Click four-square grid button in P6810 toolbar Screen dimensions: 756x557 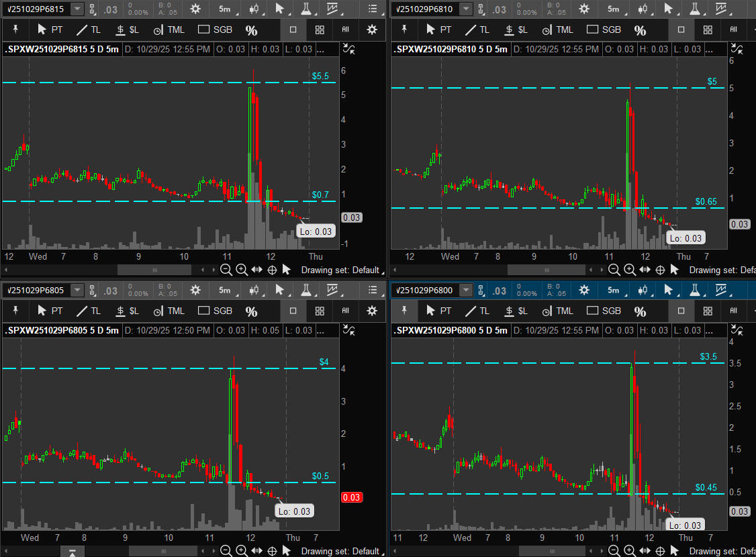tap(707, 30)
